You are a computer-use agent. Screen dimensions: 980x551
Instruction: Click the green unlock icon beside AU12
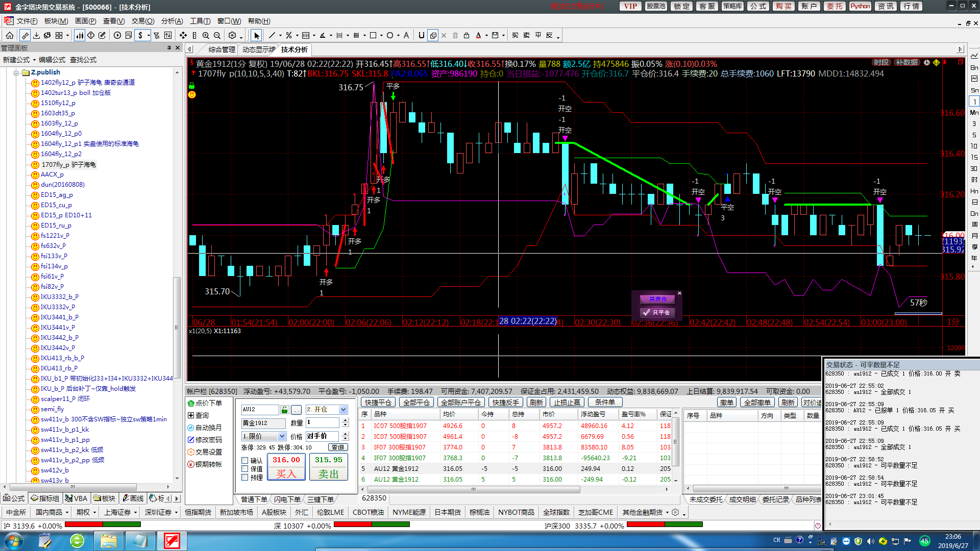click(285, 410)
